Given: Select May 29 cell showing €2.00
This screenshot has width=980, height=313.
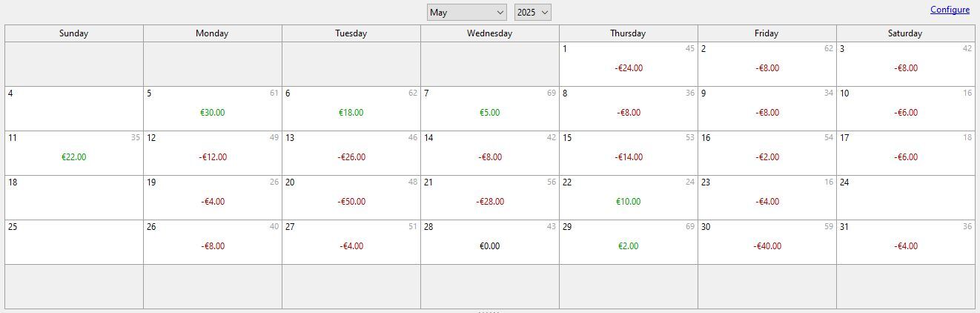Looking at the screenshot, I should [629, 242].
